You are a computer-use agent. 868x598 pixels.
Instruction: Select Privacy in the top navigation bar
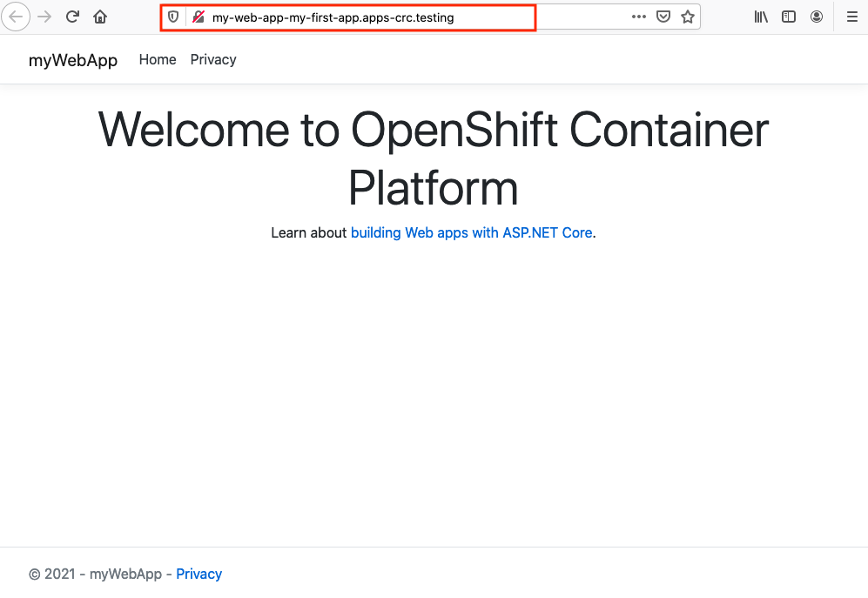(213, 59)
